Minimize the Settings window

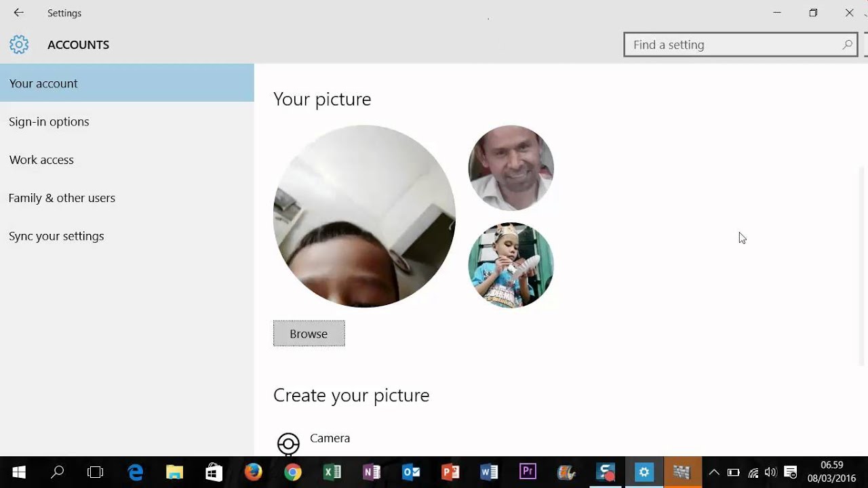click(777, 13)
